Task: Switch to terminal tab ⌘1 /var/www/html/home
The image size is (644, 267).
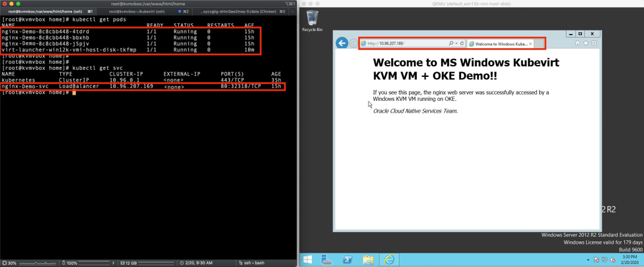Action: point(49,11)
